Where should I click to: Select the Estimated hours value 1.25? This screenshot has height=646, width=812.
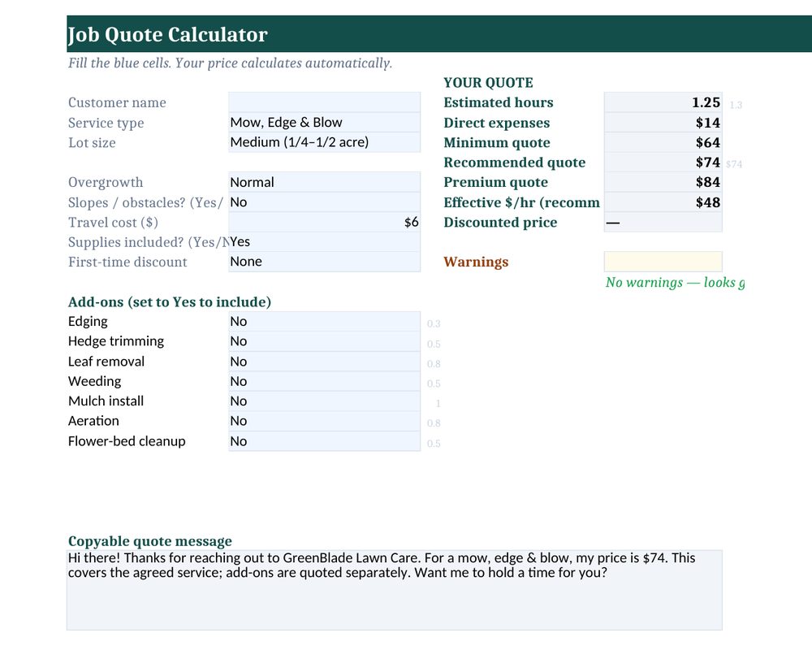click(663, 102)
